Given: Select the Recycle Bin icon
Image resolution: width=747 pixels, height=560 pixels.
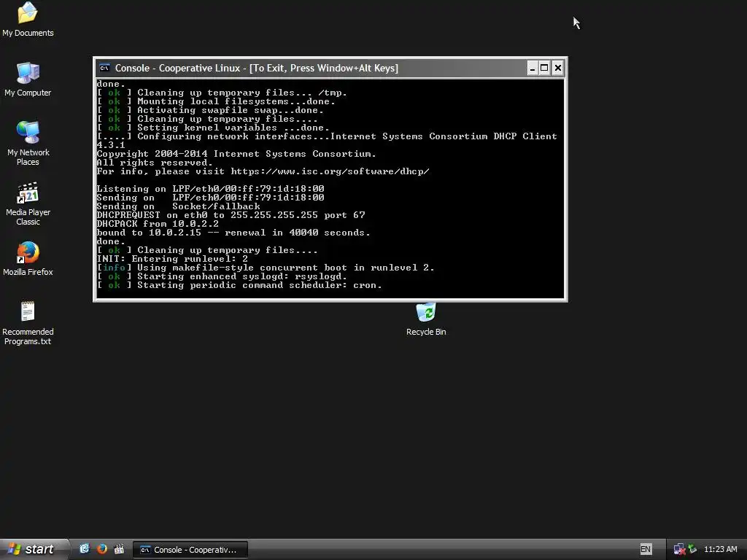Looking at the screenshot, I should point(426,319).
